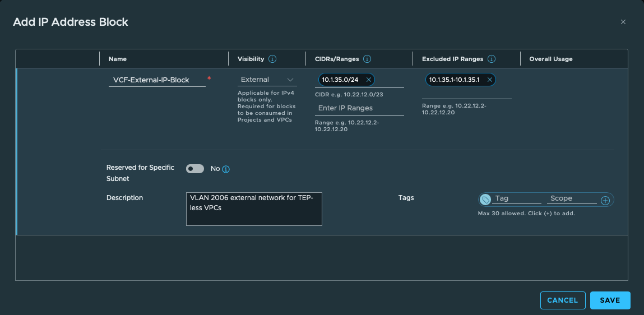Cancel adding the IP address block
This screenshot has width=644, height=315.
point(563,300)
